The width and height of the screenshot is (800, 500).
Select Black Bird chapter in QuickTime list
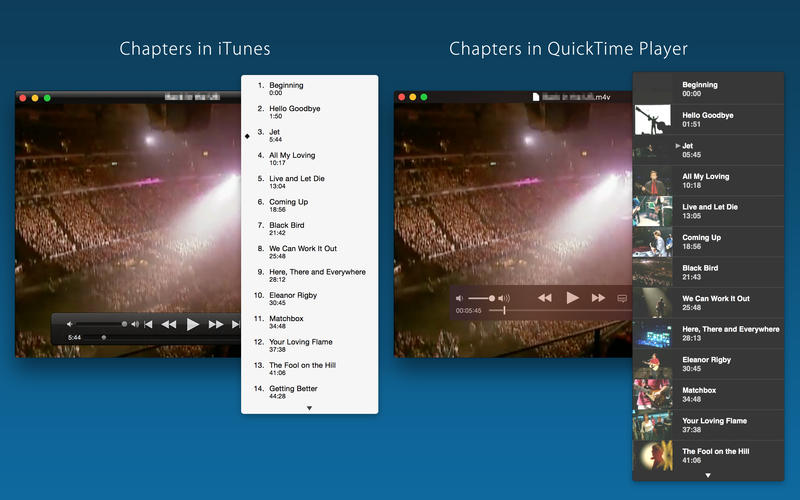(x=700, y=268)
